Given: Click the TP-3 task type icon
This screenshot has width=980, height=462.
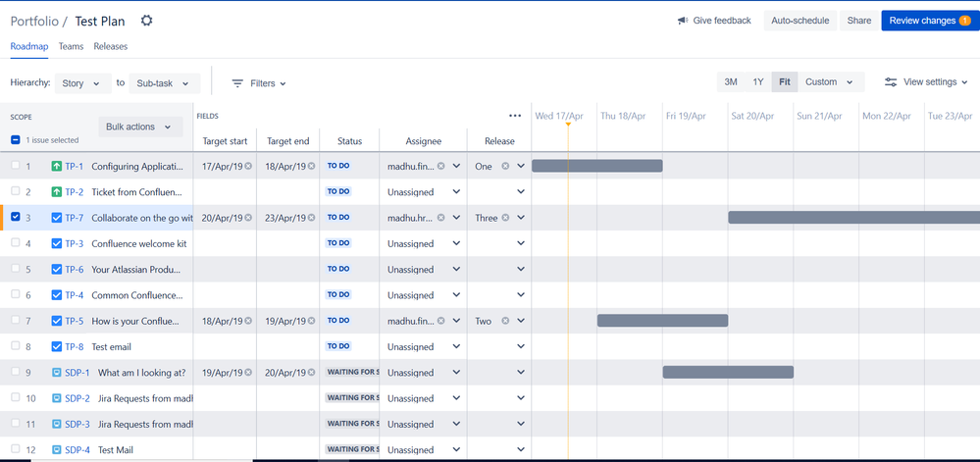Looking at the screenshot, I should [x=56, y=243].
